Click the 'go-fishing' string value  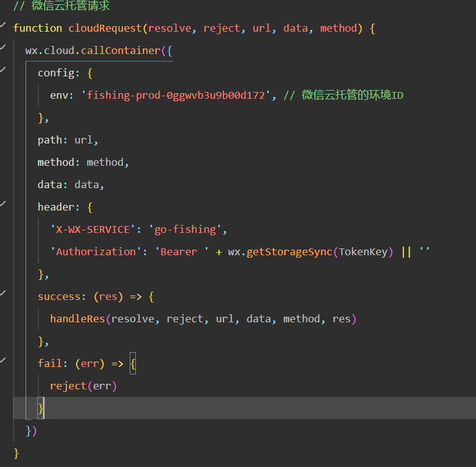click(x=185, y=229)
